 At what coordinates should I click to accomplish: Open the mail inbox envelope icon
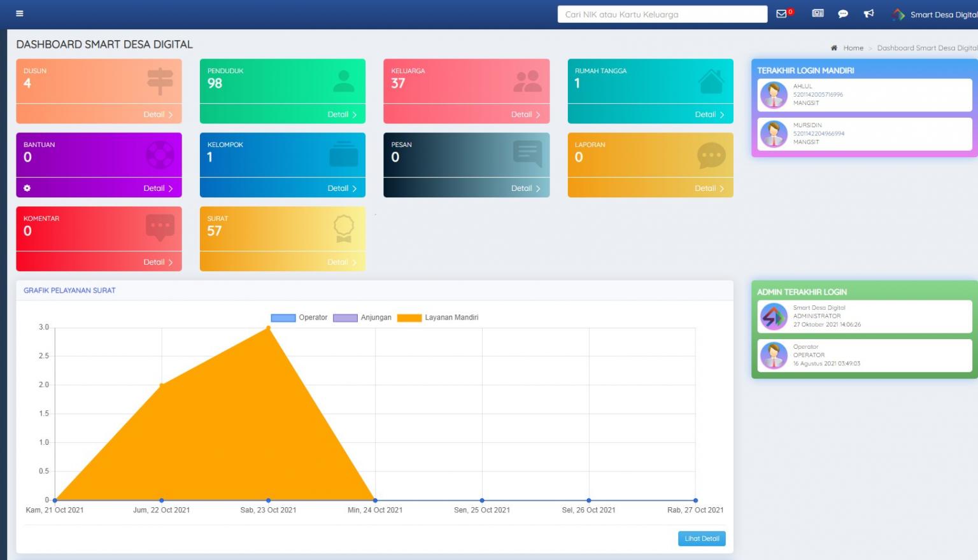coord(782,14)
